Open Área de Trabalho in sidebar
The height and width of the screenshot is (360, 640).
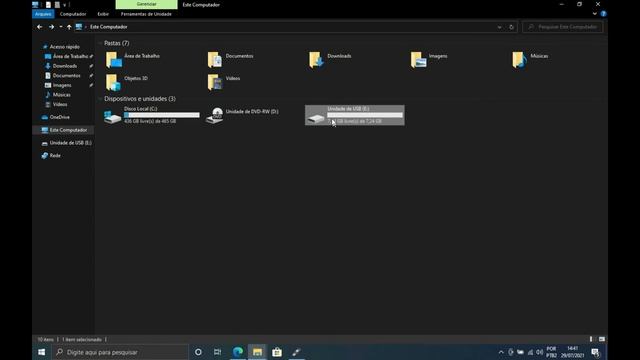point(70,56)
